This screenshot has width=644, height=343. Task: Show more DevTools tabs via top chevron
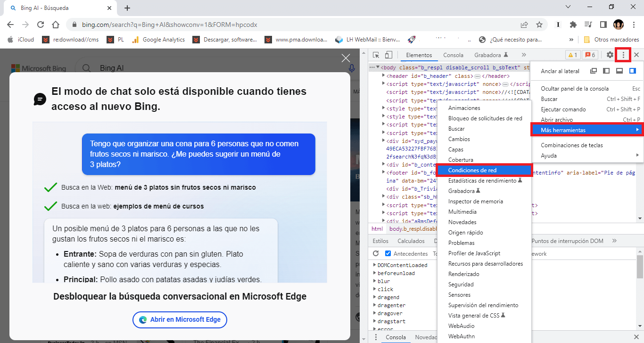(x=523, y=55)
